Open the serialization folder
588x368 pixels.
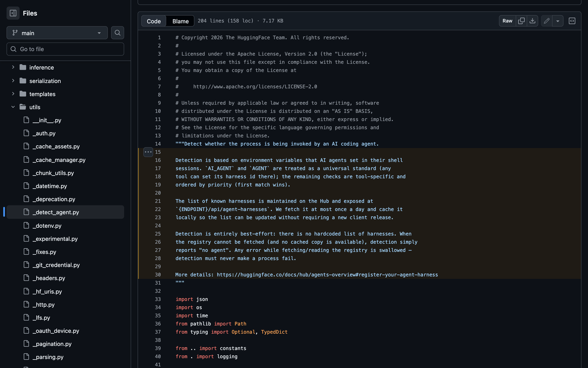click(x=45, y=80)
